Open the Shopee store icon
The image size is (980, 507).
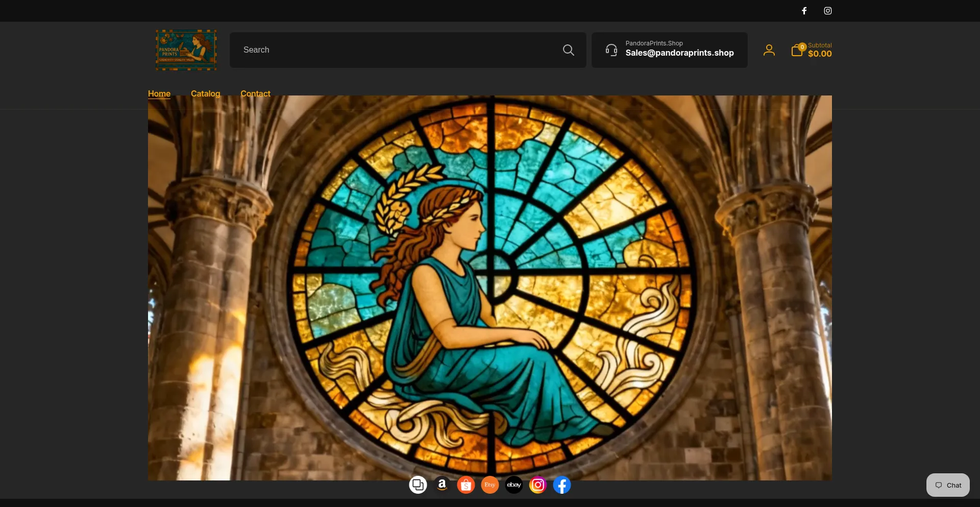coord(466,485)
